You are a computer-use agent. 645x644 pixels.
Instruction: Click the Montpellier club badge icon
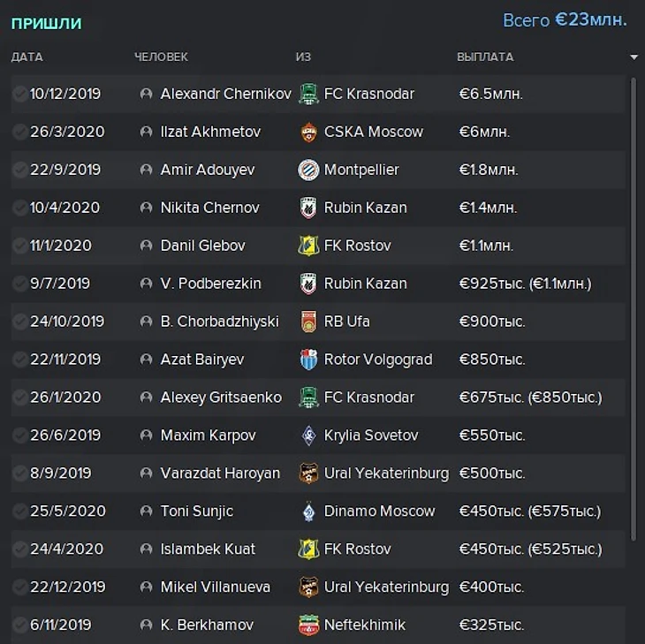tap(308, 170)
